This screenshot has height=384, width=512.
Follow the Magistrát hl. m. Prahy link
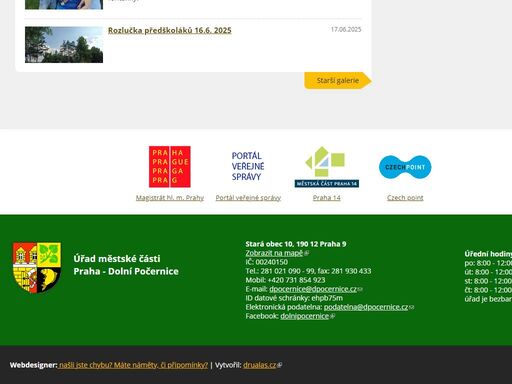(x=170, y=198)
